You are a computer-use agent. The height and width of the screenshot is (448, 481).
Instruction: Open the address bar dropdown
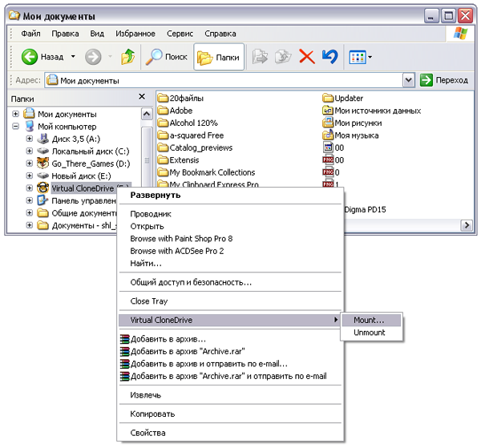(408, 80)
